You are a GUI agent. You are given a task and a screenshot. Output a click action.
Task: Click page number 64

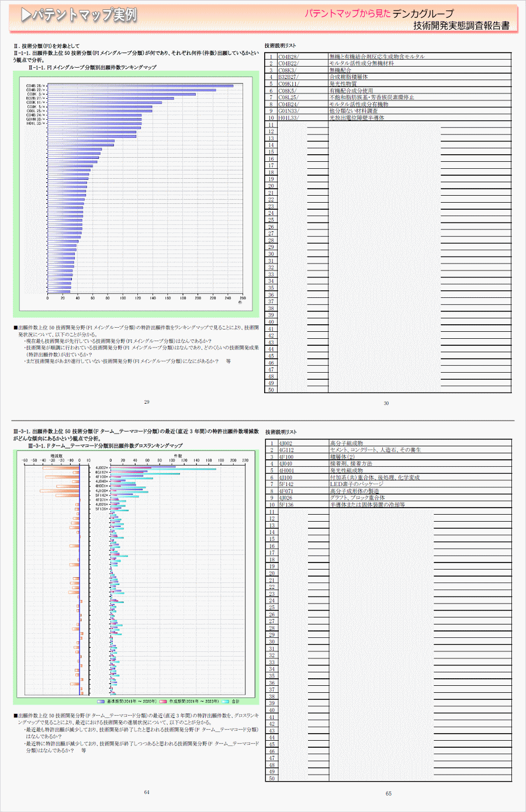point(147,792)
